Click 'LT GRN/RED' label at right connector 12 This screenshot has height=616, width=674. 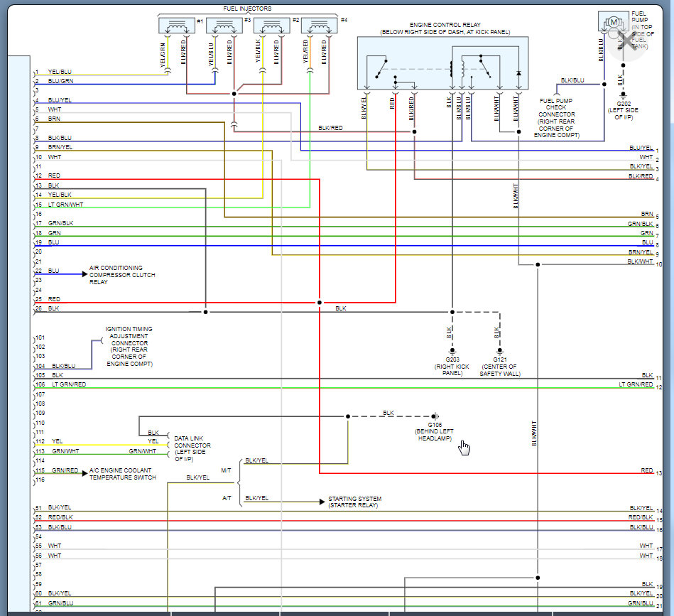click(x=636, y=384)
